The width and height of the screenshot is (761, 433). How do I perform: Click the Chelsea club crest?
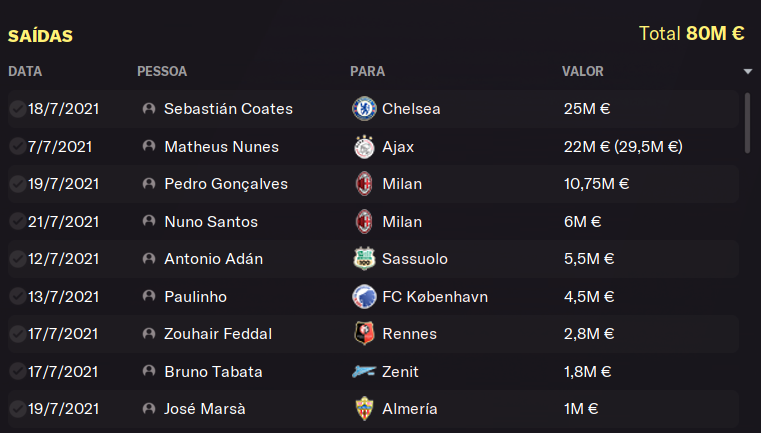point(364,109)
